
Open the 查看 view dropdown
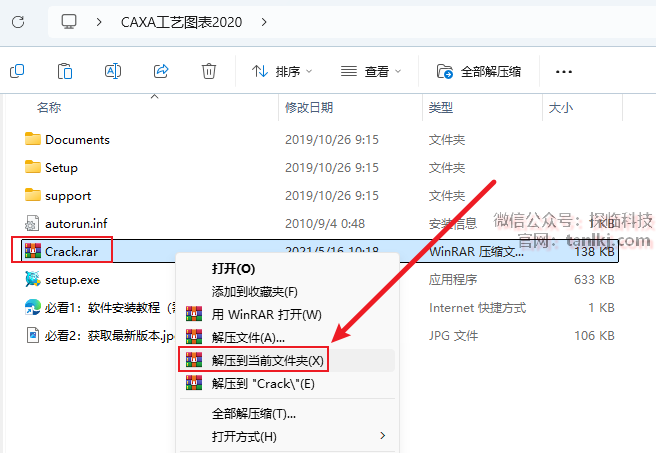371,72
